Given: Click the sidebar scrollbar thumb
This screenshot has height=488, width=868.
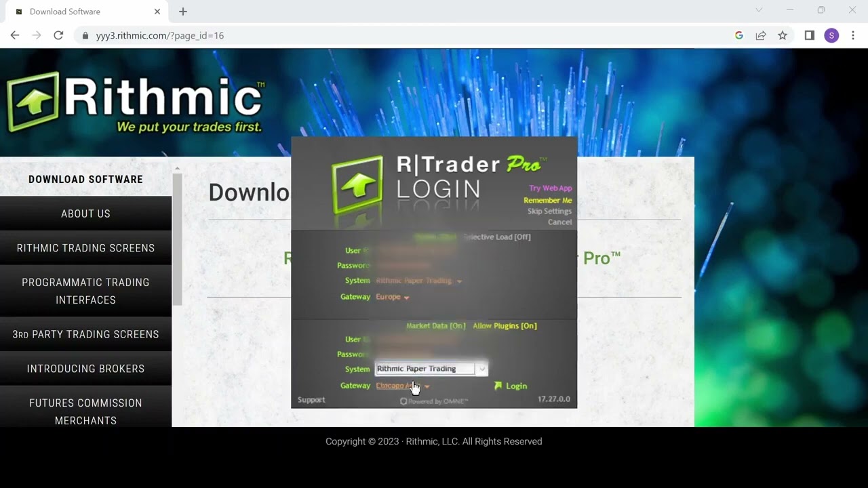Looking at the screenshot, I should tap(177, 239).
